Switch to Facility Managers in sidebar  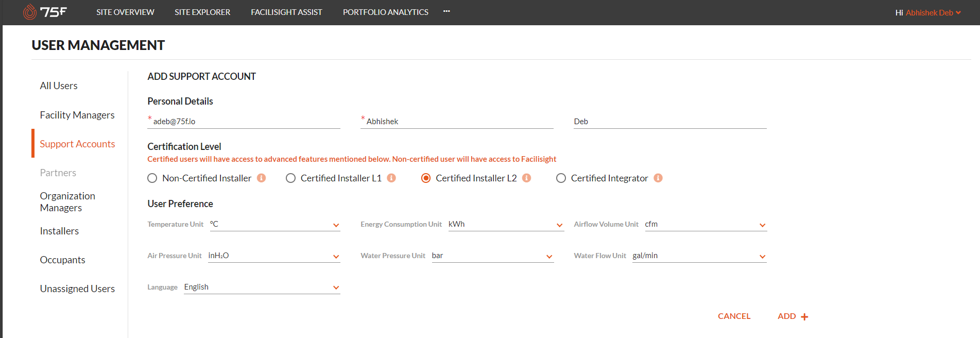click(77, 115)
